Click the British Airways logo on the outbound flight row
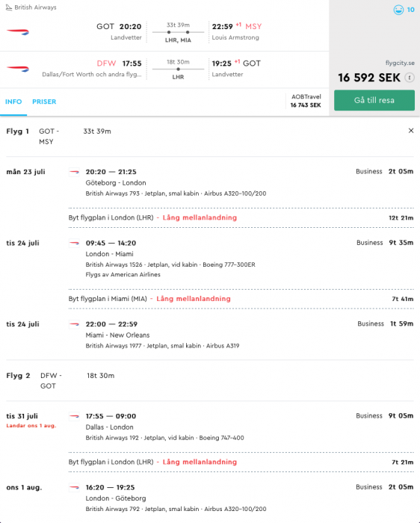This screenshot has height=523, width=420. 18,32
